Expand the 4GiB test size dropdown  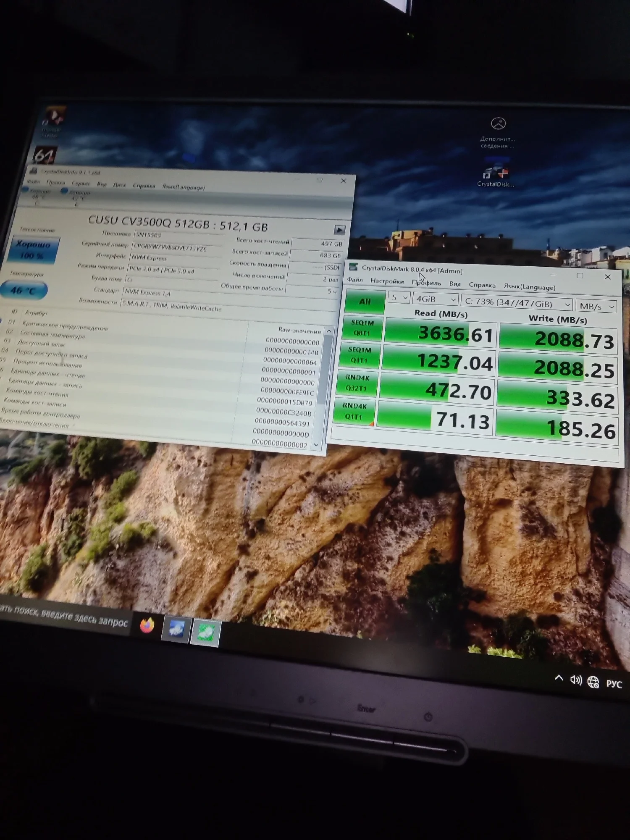click(x=435, y=299)
